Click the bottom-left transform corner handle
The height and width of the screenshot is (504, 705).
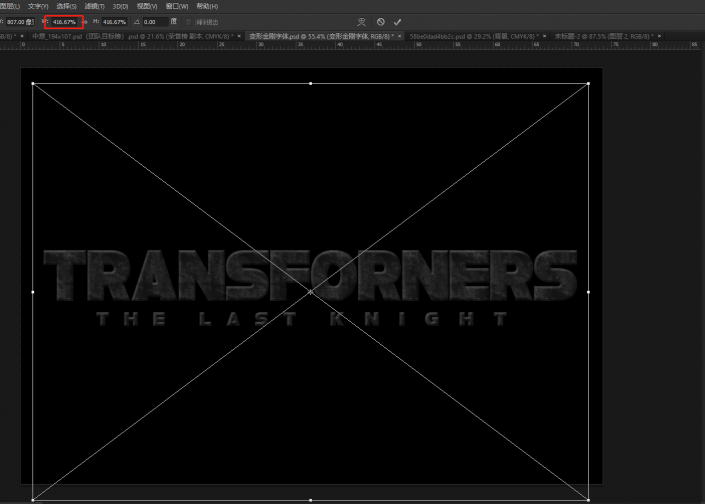pos(33,500)
